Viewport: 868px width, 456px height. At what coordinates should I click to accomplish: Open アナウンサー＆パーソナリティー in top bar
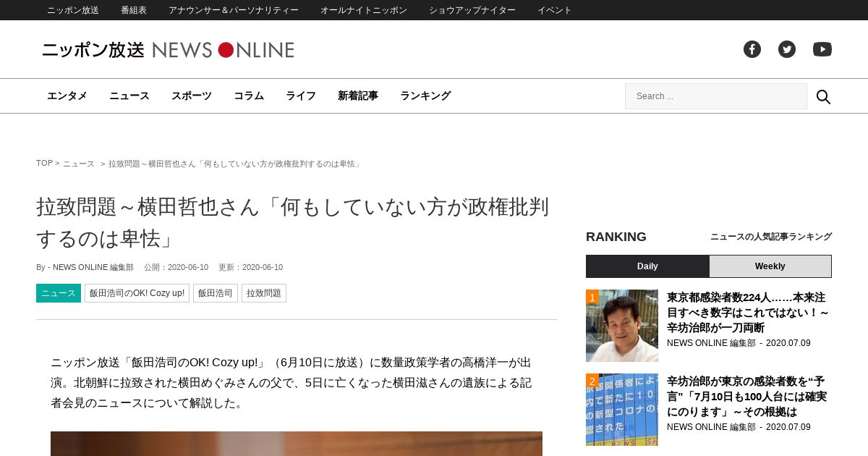(x=234, y=10)
